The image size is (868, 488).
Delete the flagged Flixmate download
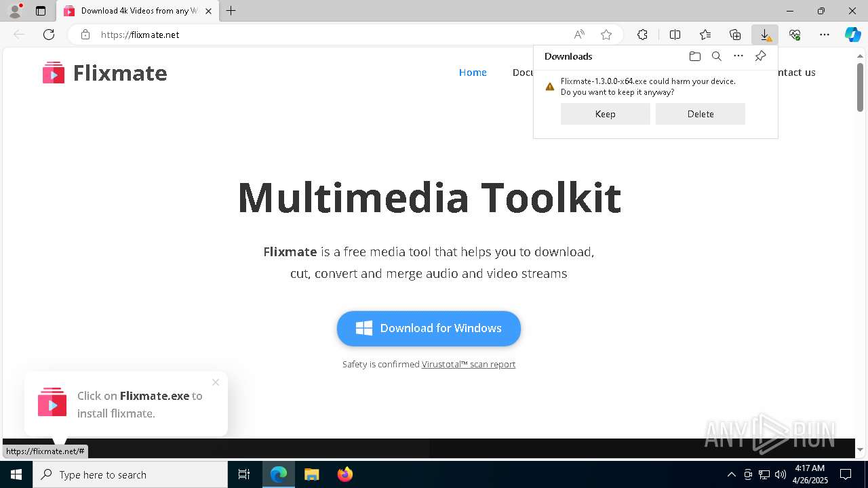pyautogui.click(x=701, y=114)
